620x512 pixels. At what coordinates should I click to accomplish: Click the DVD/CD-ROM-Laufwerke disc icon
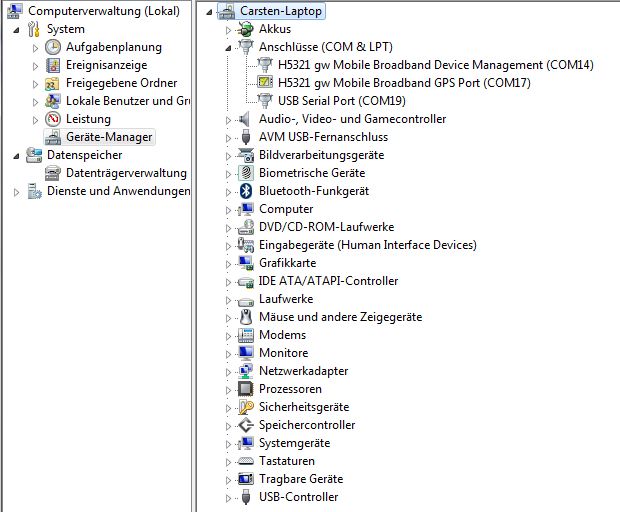tap(246, 227)
